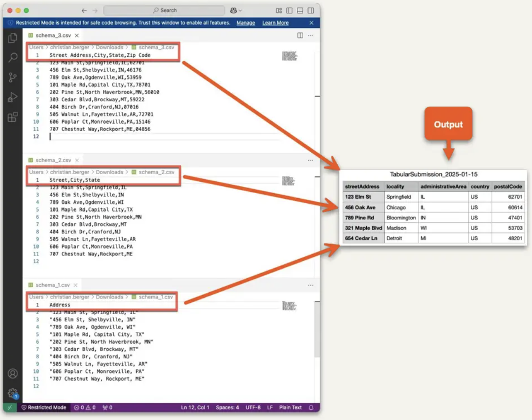Open the notification bell in status bar
This screenshot has width=532, height=420.
pos(310,407)
